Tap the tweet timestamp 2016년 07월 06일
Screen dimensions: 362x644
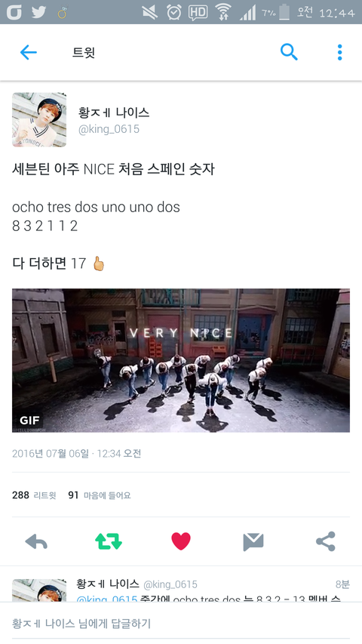point(50,454)
